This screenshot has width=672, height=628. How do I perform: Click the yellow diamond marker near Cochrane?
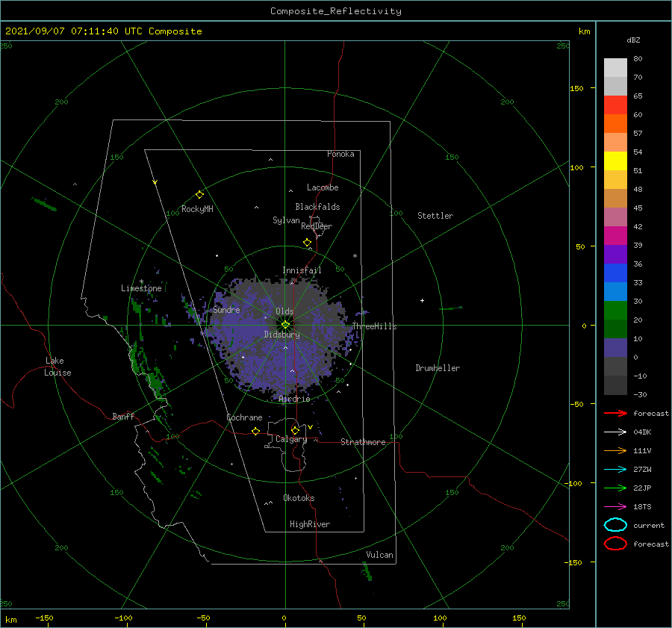pyautogui.click(x=256, y=431)
